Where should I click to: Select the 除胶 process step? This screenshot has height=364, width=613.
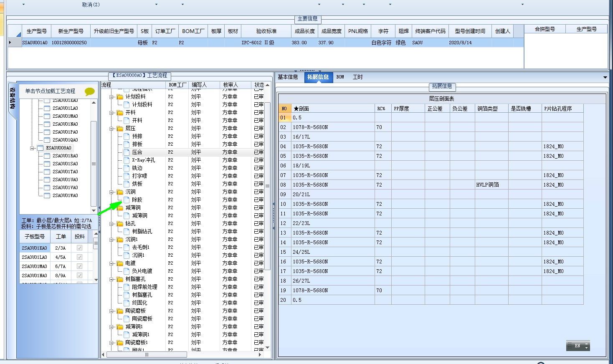[x=137, y=200]
